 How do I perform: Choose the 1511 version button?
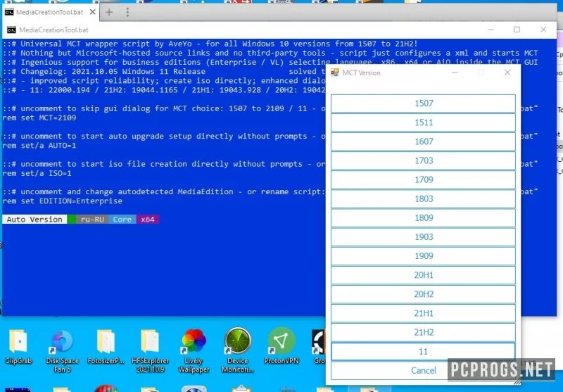pyautogui.click(x=424, y=122)
